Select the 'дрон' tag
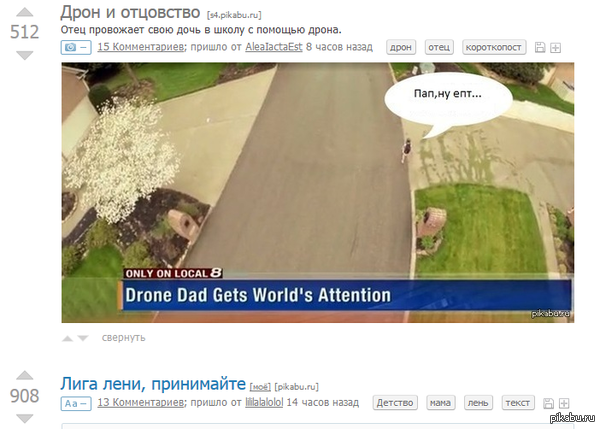 point(401,47)
